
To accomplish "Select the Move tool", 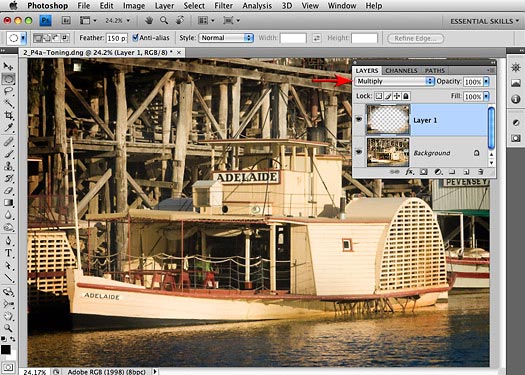I will click(x=8, y=66).
